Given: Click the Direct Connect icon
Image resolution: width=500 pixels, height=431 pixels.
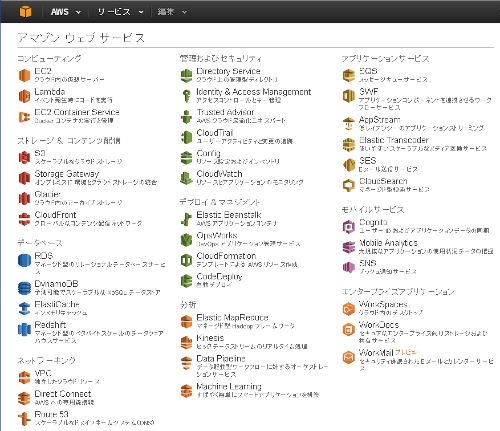Looking at the screenshot, I should (24, 398).
